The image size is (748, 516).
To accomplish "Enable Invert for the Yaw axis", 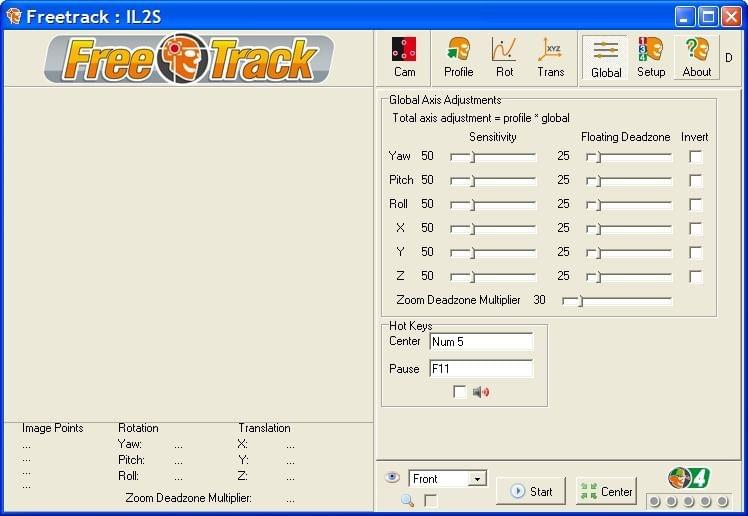I will (696, 157).
